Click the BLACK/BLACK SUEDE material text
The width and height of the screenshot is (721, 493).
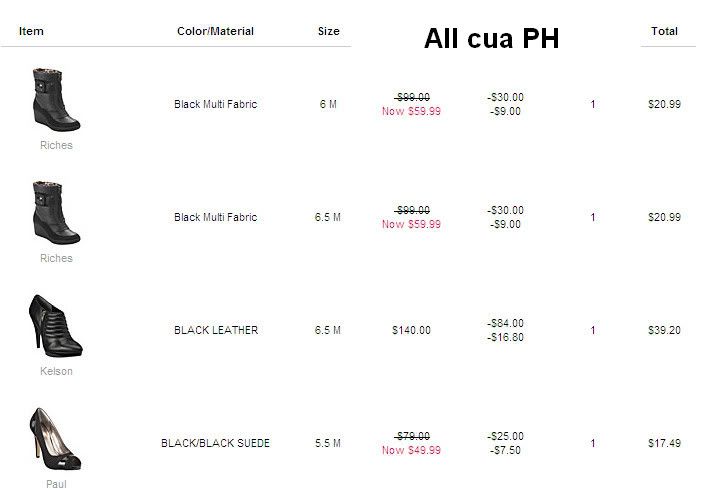(x=215, y=443)
